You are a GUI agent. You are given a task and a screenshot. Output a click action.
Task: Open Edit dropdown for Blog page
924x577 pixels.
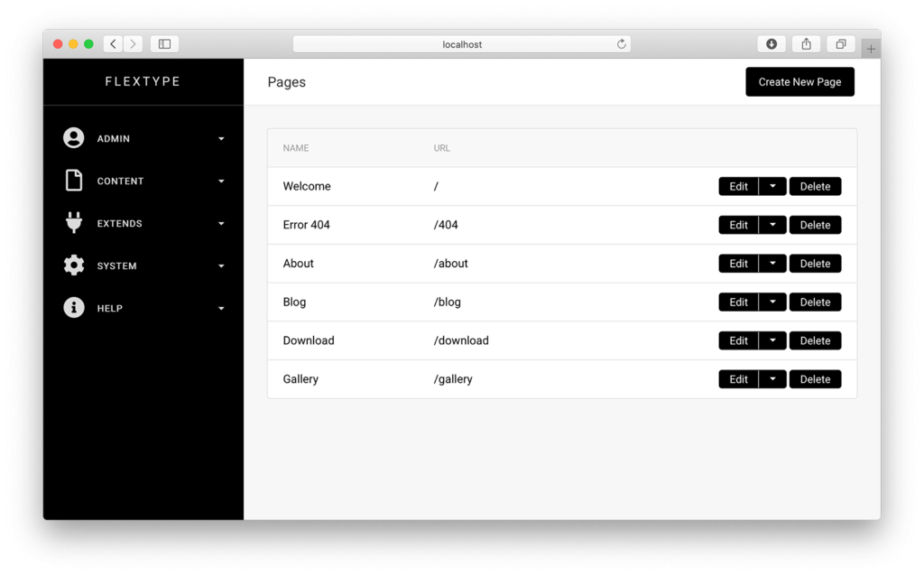(772, 302)
